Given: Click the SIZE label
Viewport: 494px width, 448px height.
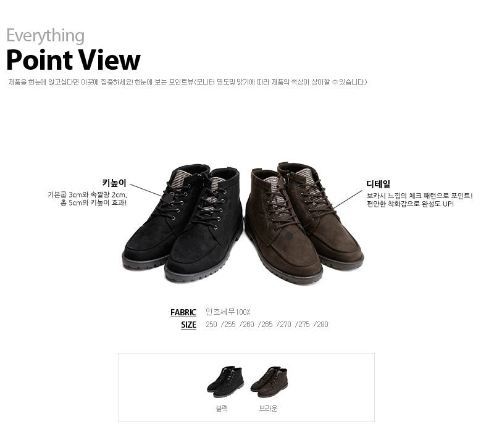Looking at the screenshot, I should click(188, 325).
